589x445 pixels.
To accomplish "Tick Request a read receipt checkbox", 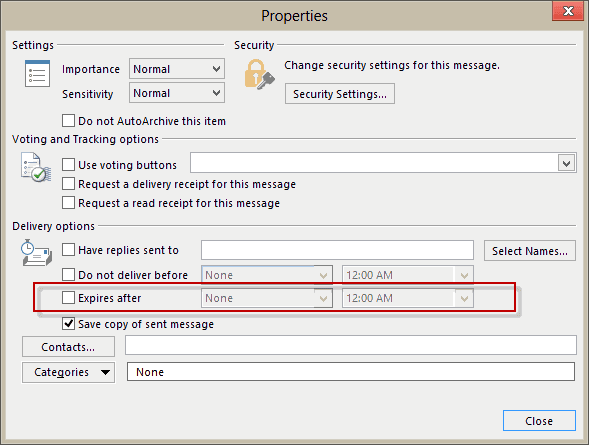I will coord(68,203).
